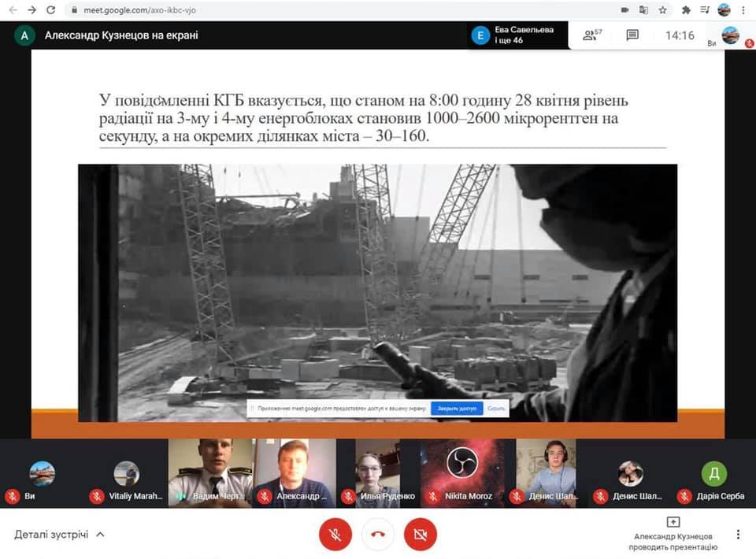Click the camera access icon in address bar
Screen dimensions: 756x559
[x=625, y=10]
